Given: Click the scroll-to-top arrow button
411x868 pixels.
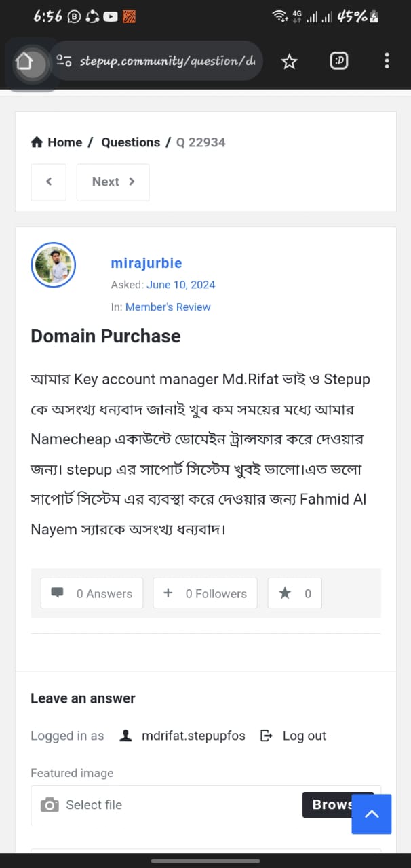Looking at the screenshot, I should click(x=372, y=814).
